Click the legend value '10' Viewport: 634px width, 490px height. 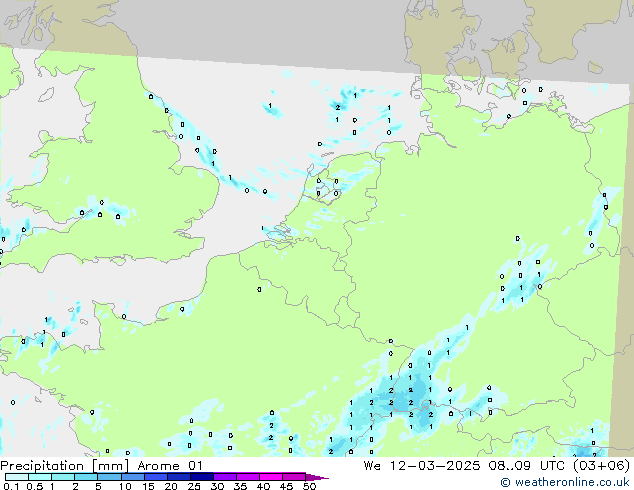click(125, 486)
